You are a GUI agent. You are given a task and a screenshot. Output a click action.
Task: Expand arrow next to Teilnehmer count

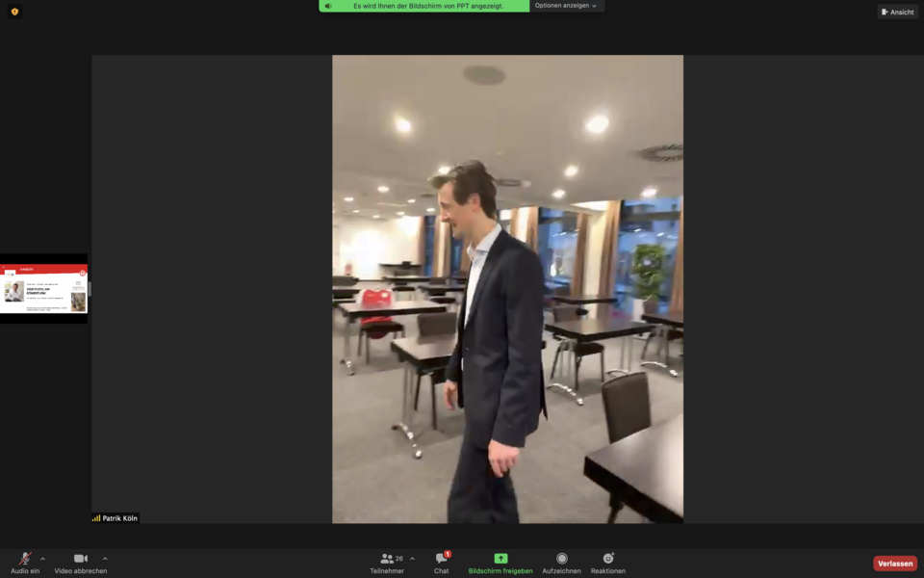413,558
